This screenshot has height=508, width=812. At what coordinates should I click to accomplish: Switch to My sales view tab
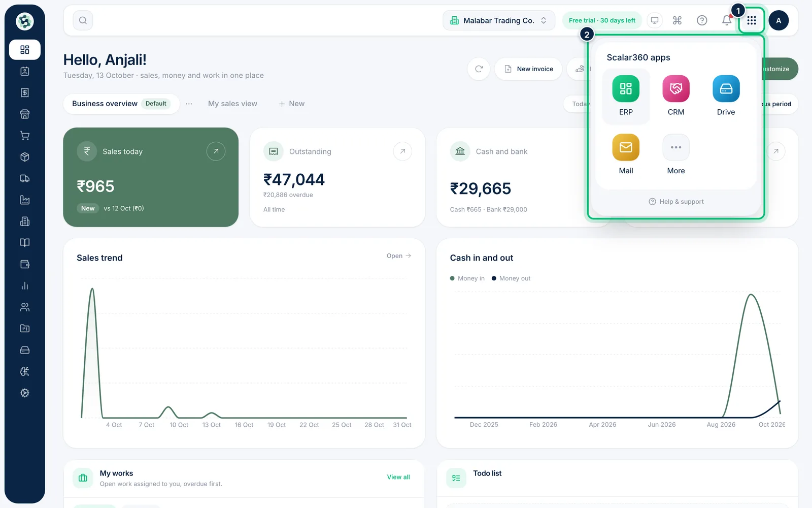[x=232, y=104]
